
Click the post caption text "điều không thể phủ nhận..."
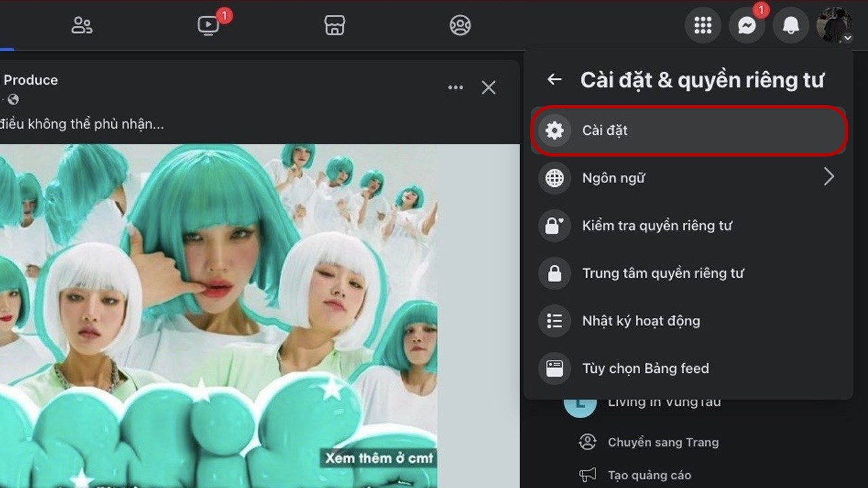tap(82, 124)
